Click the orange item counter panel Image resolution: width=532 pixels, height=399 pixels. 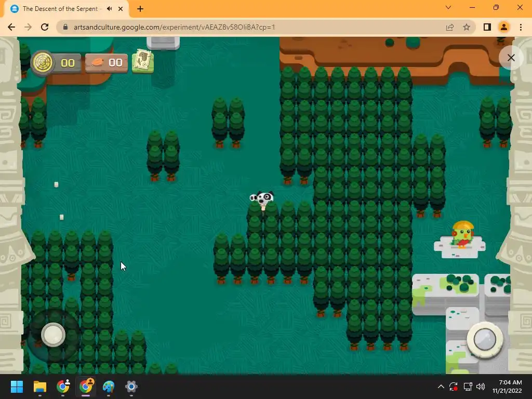pyautogui.click(x=107, y=63)
